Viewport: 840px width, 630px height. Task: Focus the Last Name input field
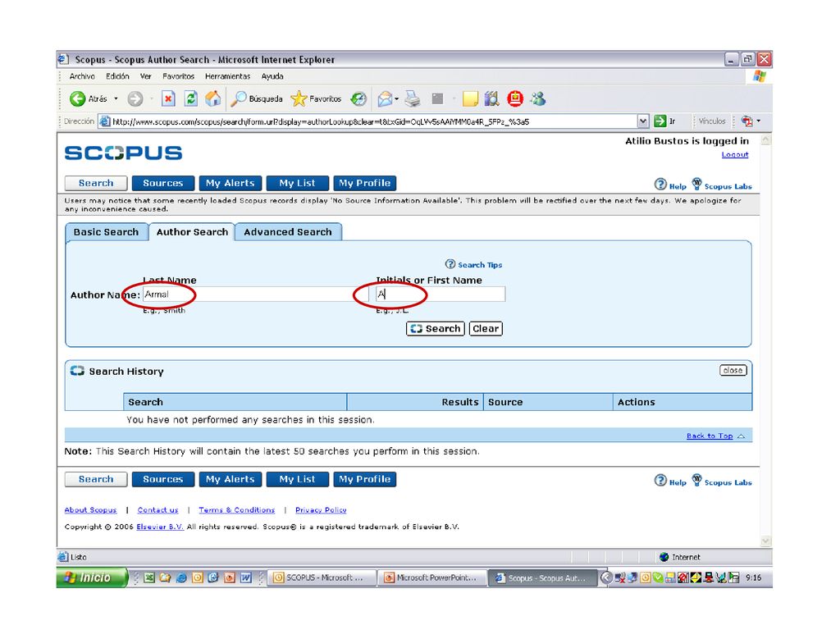255,294
